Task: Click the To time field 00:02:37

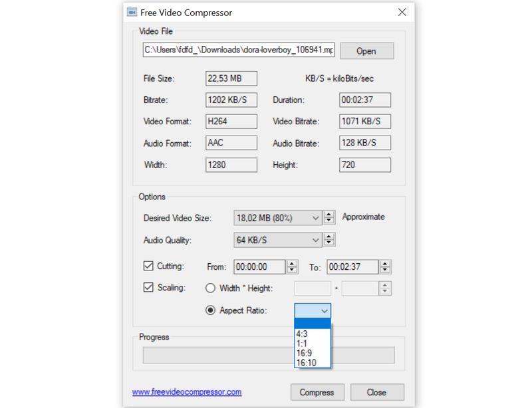Action: tap(352, 267)
